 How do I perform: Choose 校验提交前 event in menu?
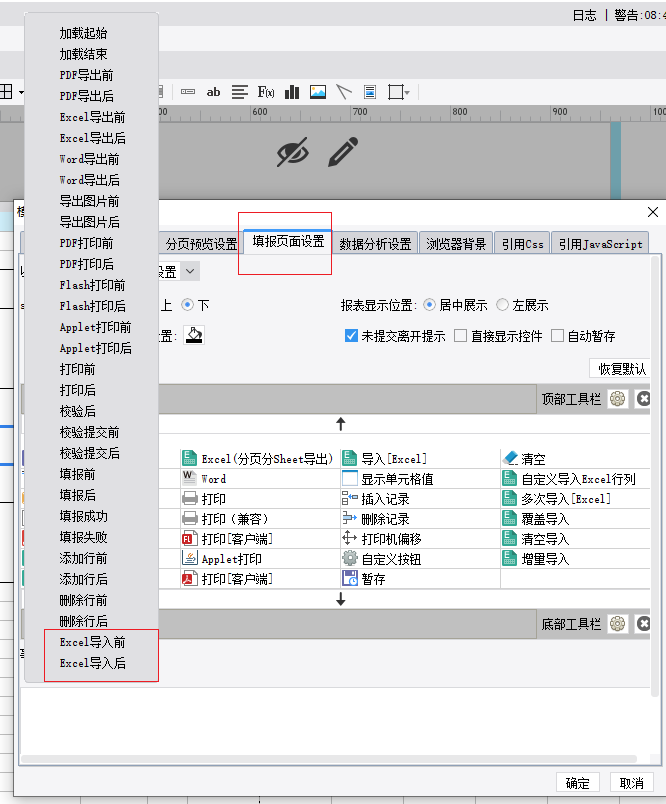91,432
